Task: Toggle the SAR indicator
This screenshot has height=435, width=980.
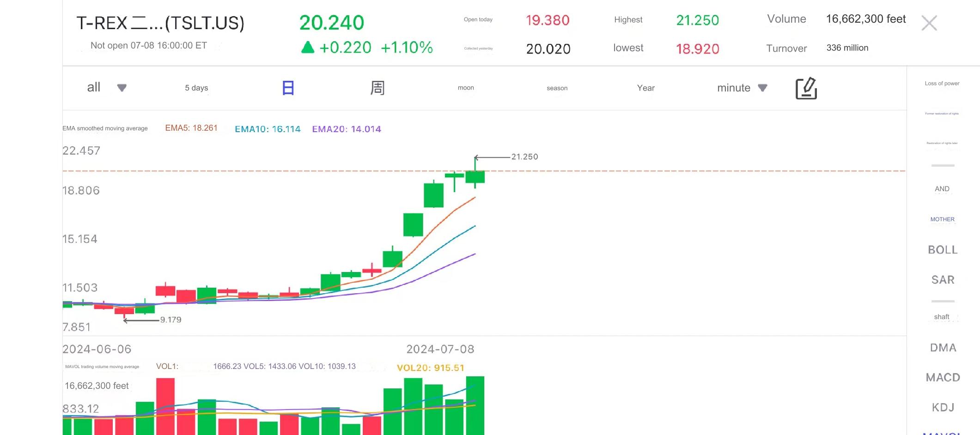Action: 943,280
